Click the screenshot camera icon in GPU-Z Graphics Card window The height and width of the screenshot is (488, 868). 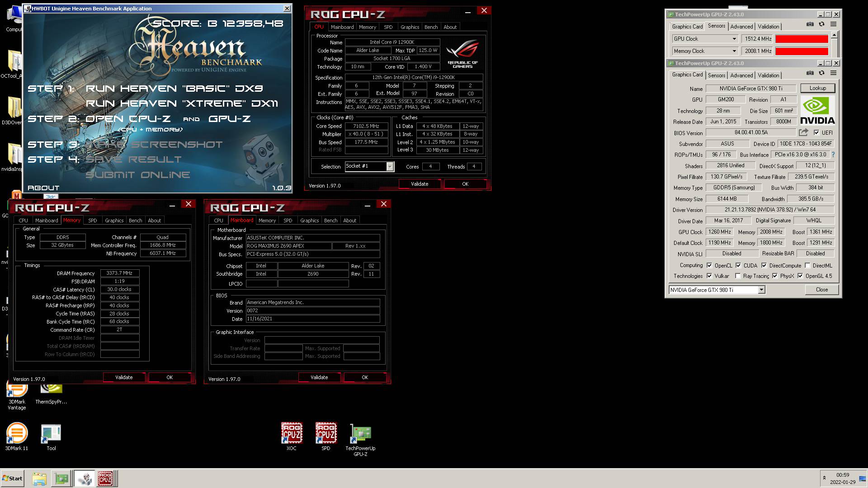pyautogui.click(x=810, y=73)
